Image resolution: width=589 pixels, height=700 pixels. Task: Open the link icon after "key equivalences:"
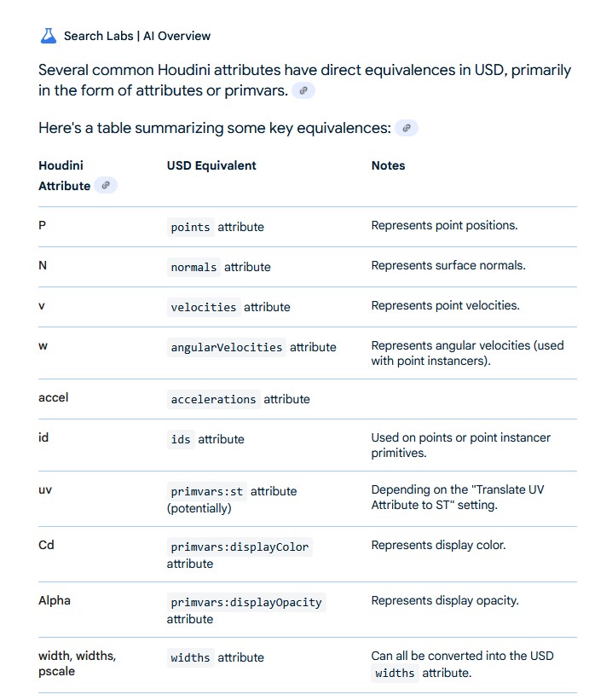coord(407,129)
